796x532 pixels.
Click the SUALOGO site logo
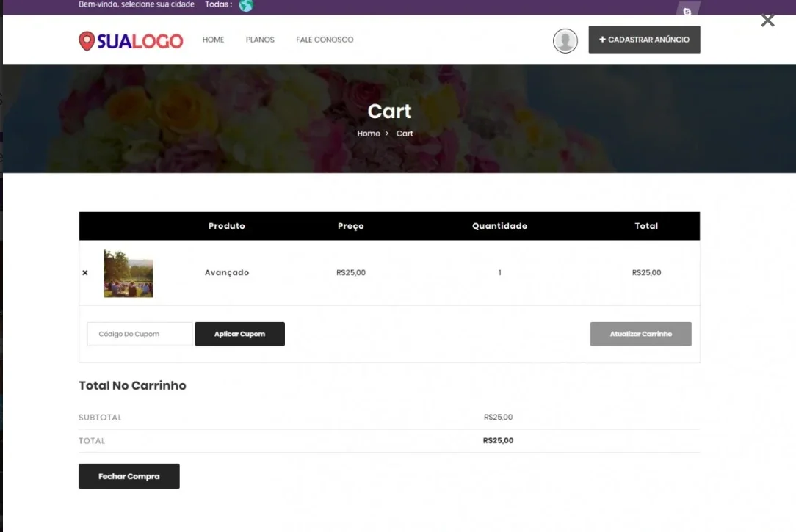[131, 41]
